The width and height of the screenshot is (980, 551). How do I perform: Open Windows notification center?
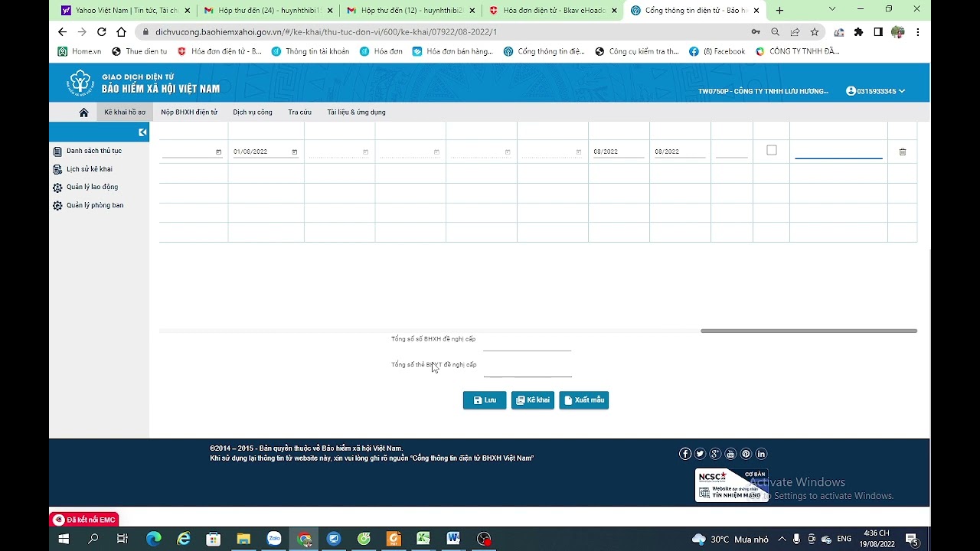[x=911, y=539]
